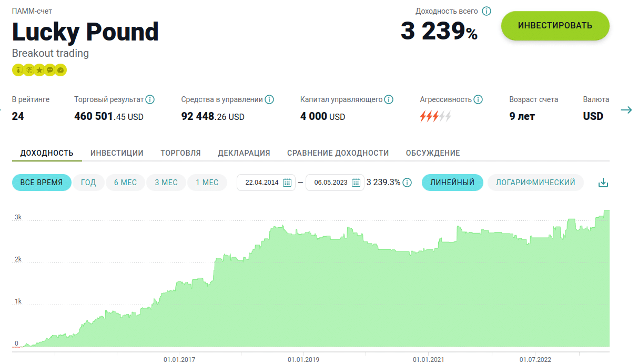Click the info icon beside Доходность всего

coord(487,11)
